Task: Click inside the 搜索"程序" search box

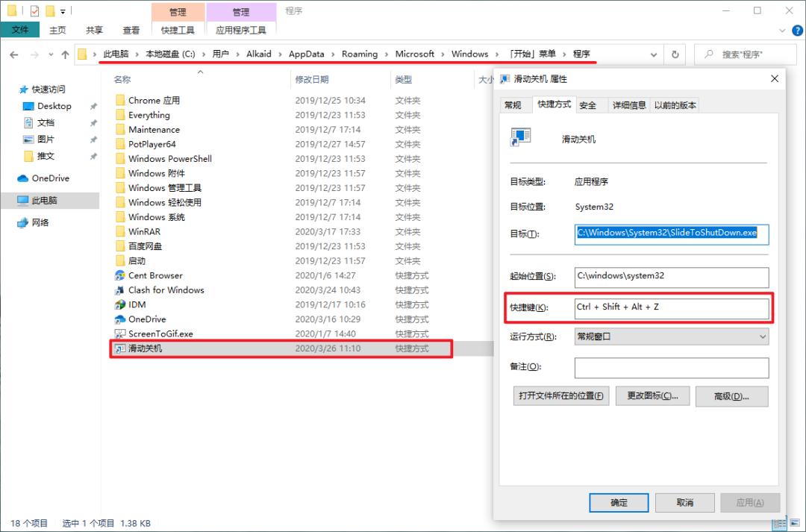Action: click(746, 54)
